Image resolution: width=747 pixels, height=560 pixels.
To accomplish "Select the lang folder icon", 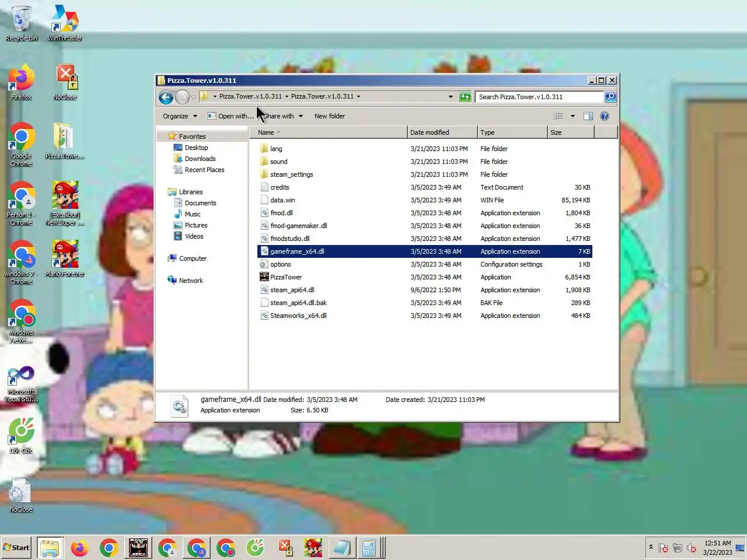I will tap(264, 149).
